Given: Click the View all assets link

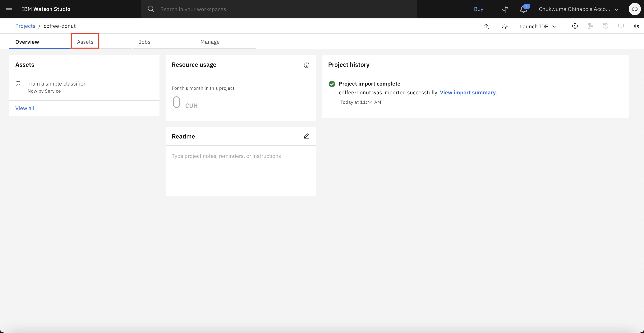Looking at the screenshot, I should [25, 108].
